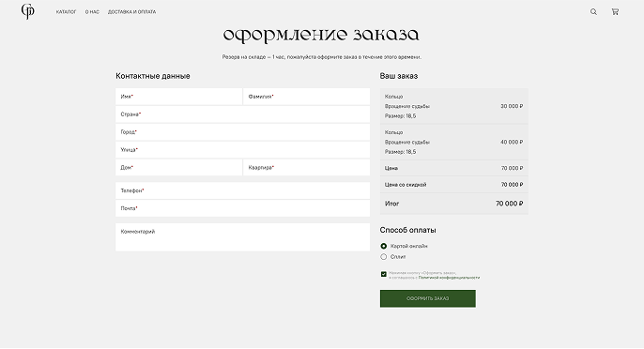
Task: Click the Улица input field
Action: pos(243,150)
